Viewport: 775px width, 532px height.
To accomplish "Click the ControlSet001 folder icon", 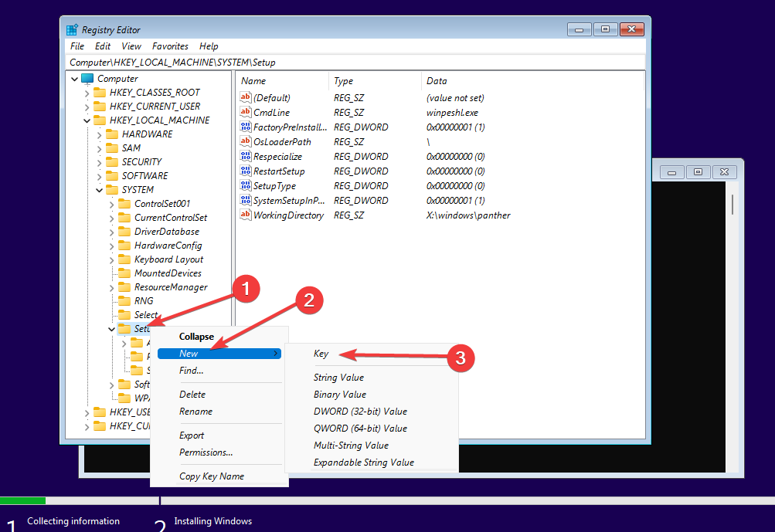I will (124, 204).
